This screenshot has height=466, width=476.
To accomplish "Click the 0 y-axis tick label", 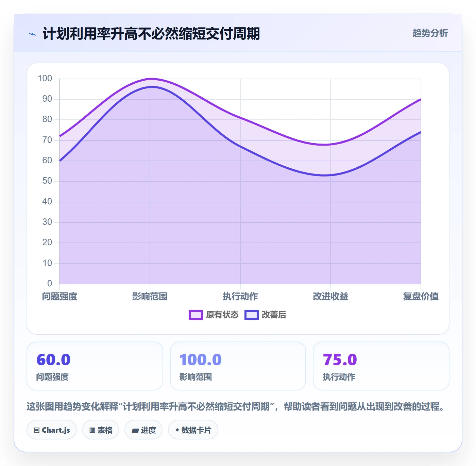I will tap(50, 283).
